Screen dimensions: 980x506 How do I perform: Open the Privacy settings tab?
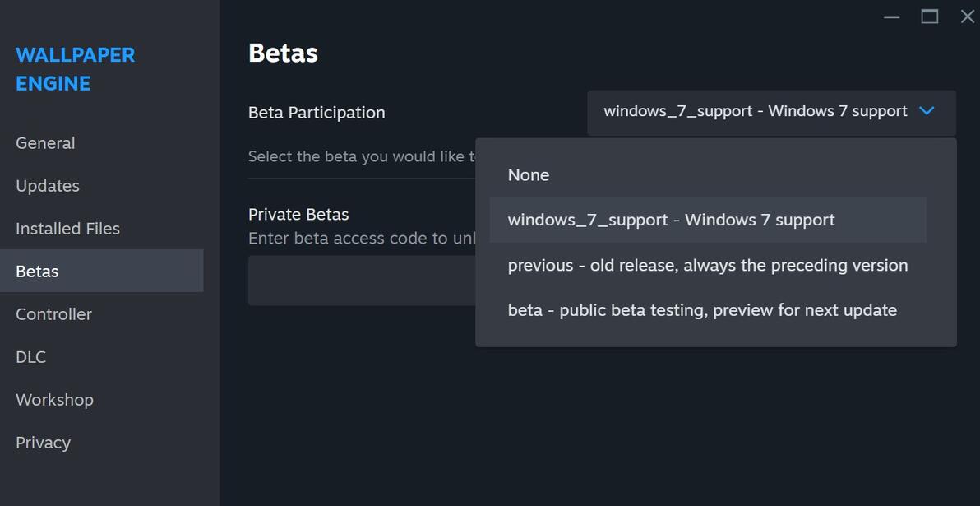point(43,443)
